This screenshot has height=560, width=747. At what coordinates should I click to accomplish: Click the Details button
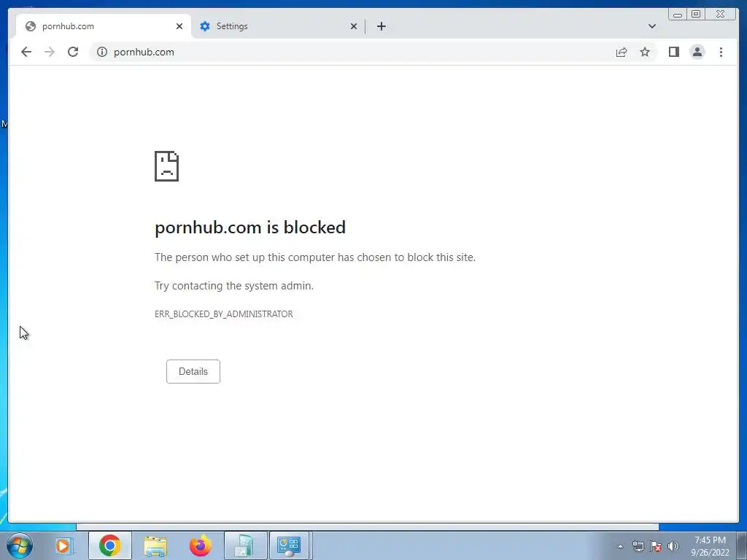coord(193,371)
